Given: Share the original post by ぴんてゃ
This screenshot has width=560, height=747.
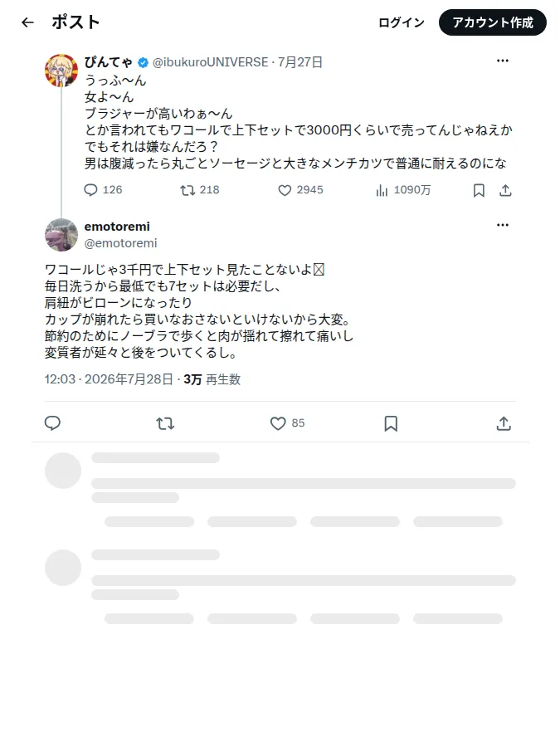Looking at the screenshot, I should tap(505, 191).
